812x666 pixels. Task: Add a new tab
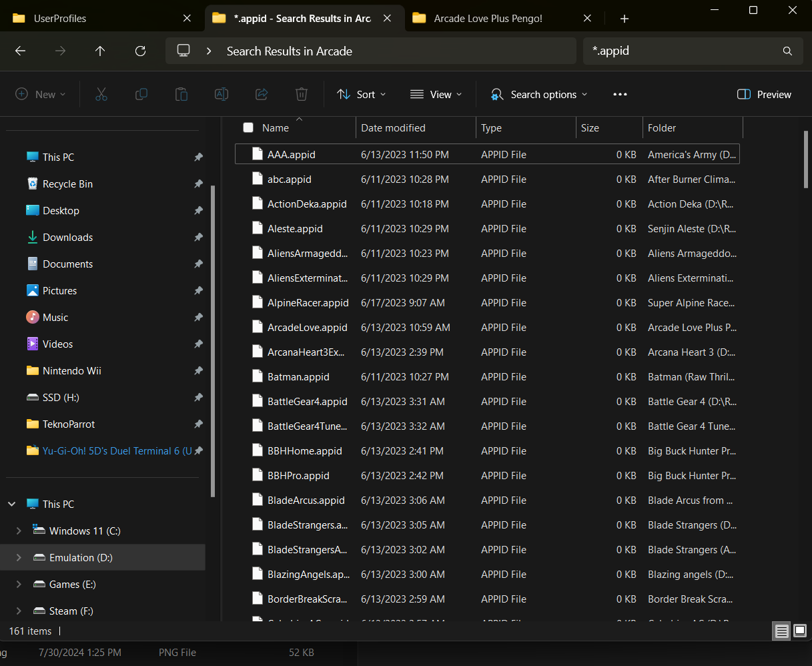625,19
